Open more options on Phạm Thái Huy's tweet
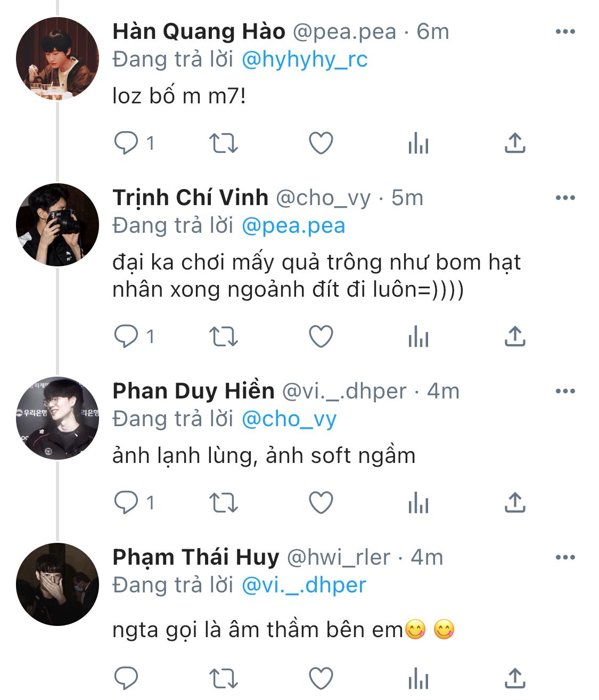The width and height of the screenshot is (599, 700). (x=565, y=557)
